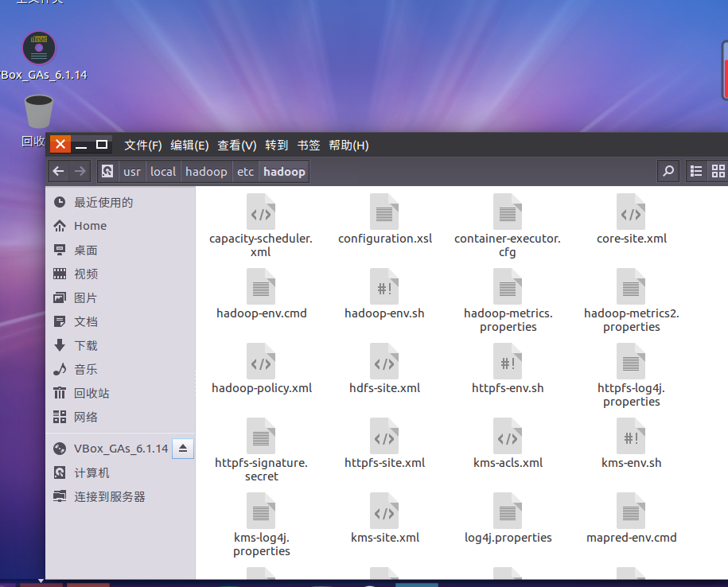Open 桌面 in sidebar
The width and height of the screenshot is (728, 587).
coord(120,250)
